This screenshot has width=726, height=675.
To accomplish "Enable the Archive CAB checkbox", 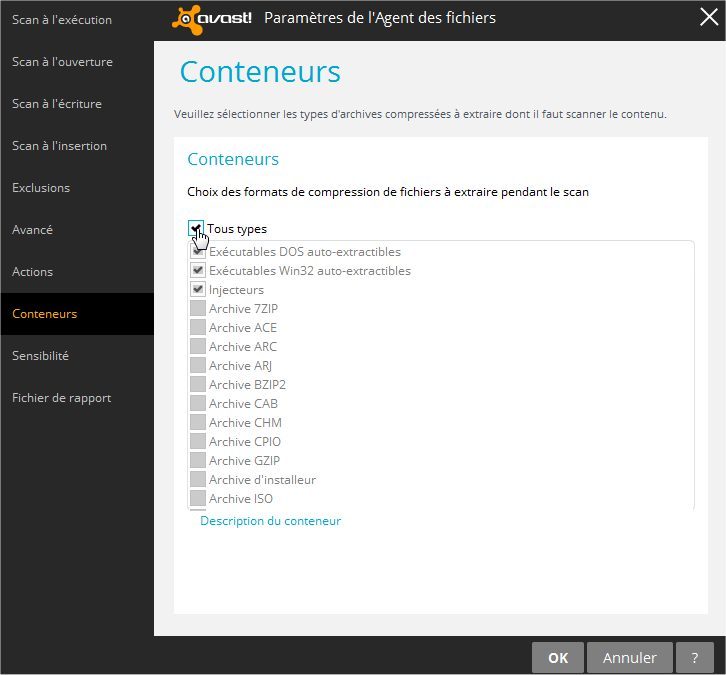I will [x=198, y=404].
